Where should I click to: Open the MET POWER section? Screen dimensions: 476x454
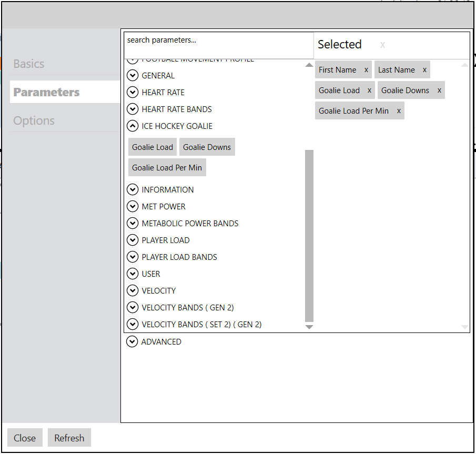point(133,206)
